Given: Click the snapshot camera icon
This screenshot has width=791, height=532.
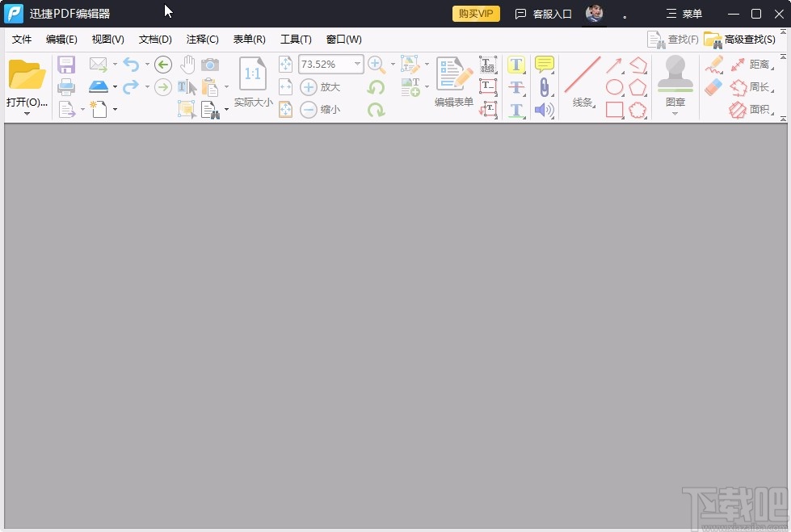Looking at the screenshot, I should (210, 64).
